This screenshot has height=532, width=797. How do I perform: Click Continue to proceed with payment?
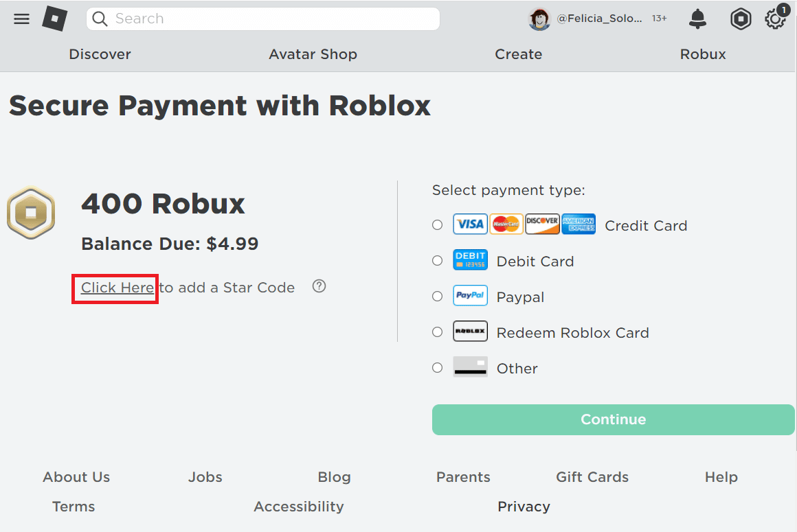[x=613, y=419]
